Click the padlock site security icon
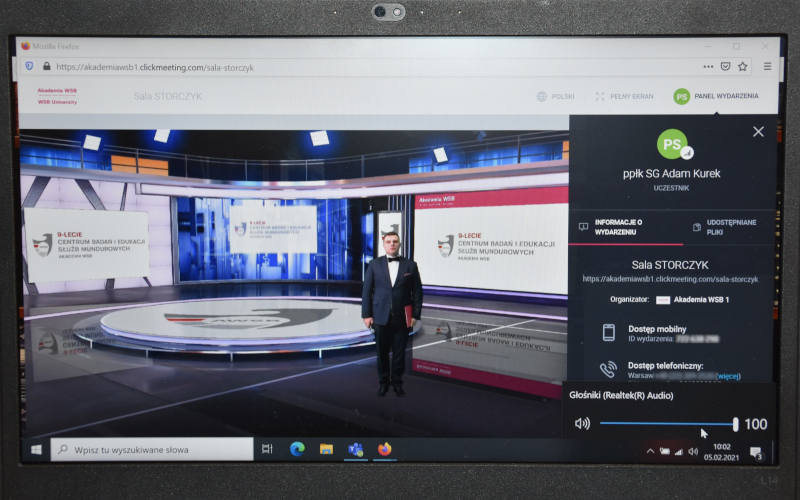The width and height of the screenshot is (800, 500). coord(44,67)
